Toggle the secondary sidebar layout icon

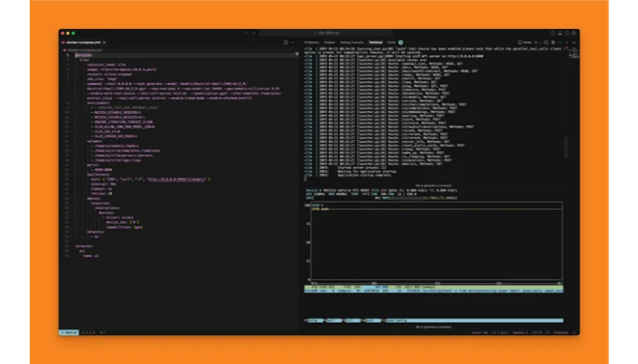pos(566,33)
